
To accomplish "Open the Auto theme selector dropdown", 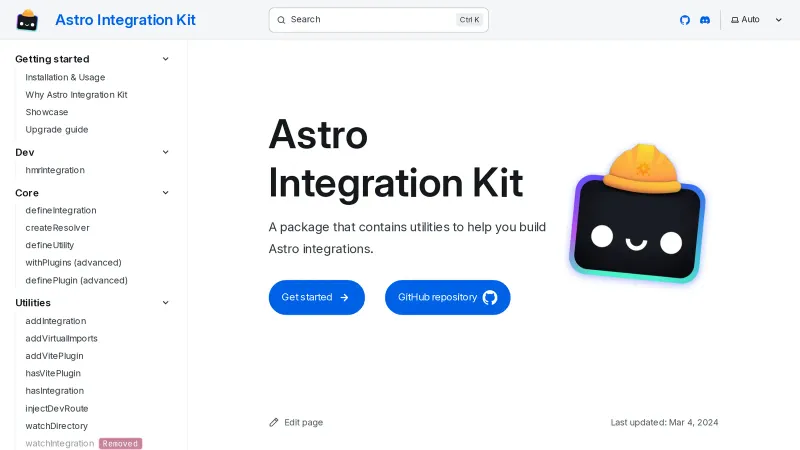I will (x=756, y=20).
